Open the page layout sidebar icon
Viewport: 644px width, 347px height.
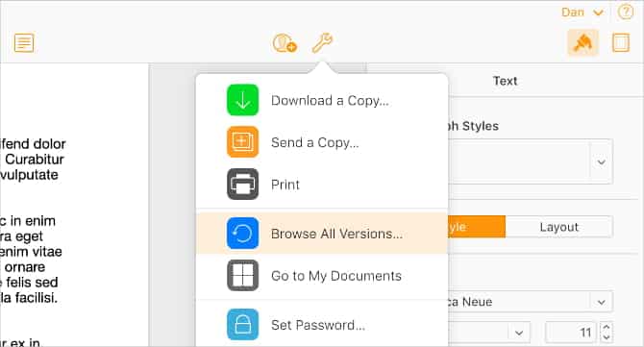(621, 42)
